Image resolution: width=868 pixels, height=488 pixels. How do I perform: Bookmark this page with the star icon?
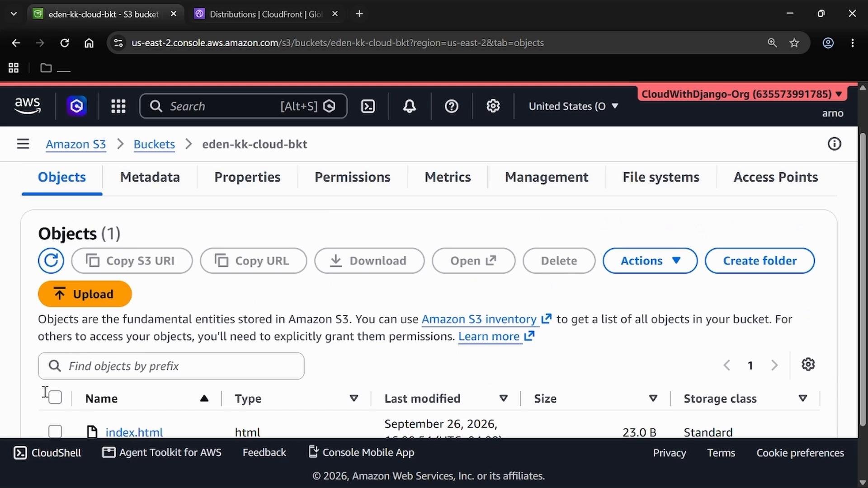coord(794,43)
